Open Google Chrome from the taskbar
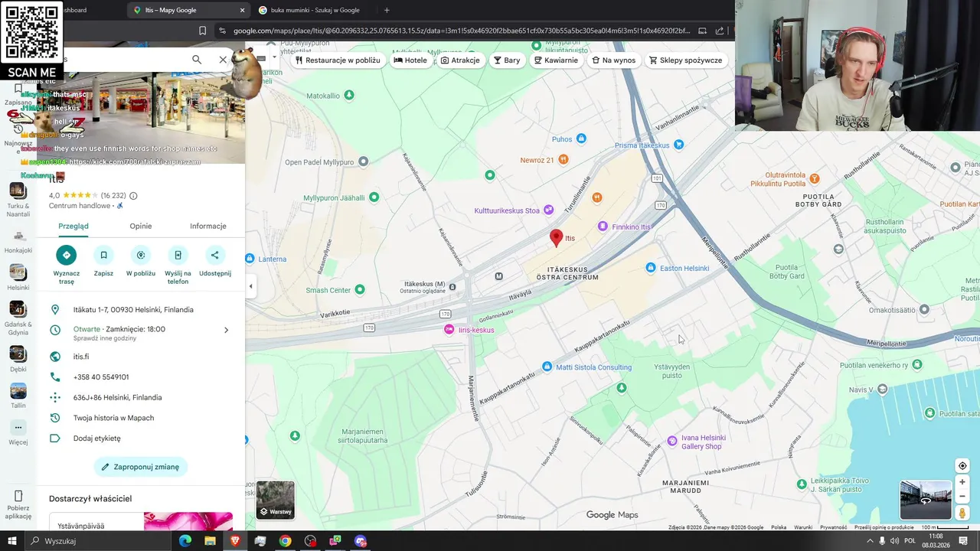Image resolution: width=980 pixels, height=551 pixels. 285,541
